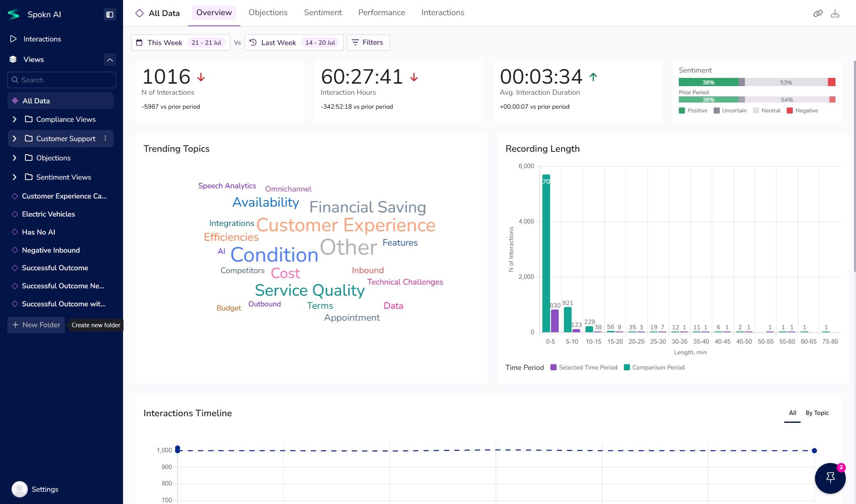Create a New Folder

(x=36, y=325)
